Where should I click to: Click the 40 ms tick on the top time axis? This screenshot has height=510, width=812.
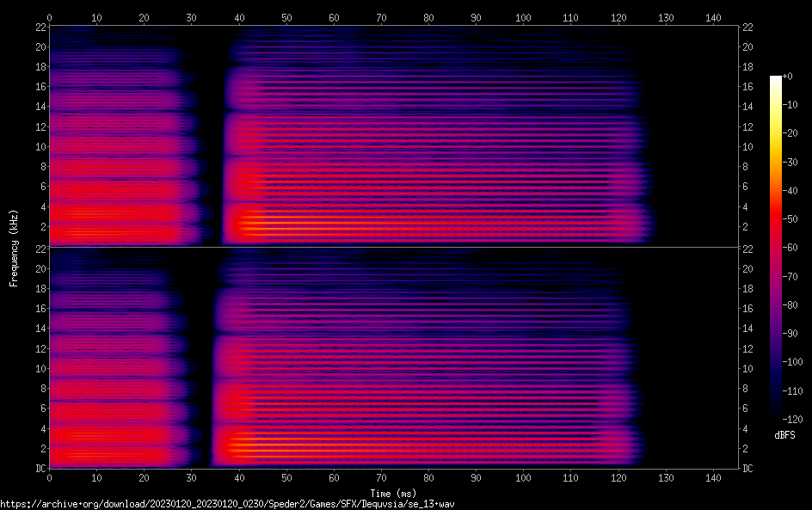point(238,16)
